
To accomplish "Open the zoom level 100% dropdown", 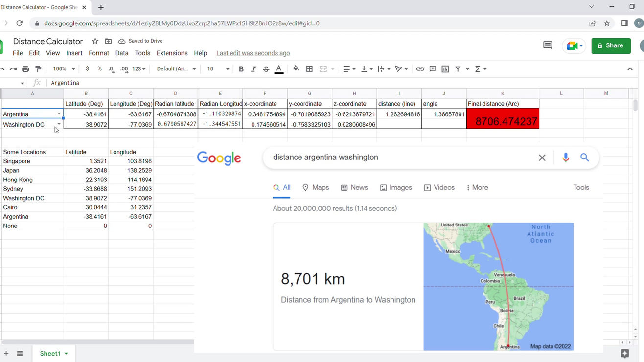I will (x=64, y=69).
